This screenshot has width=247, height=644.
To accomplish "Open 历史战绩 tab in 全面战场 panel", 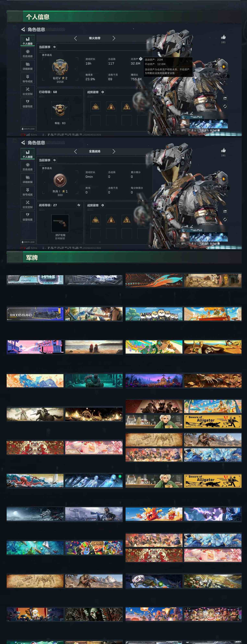I will pyautogui.click(x=27, y=167).
